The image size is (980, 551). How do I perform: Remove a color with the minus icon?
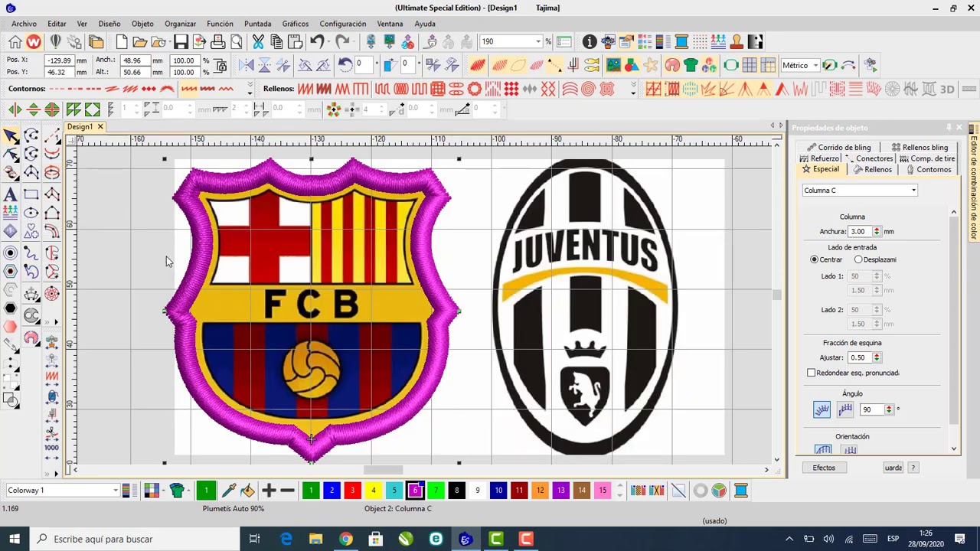pyautogui.click(x=288, y=491)
